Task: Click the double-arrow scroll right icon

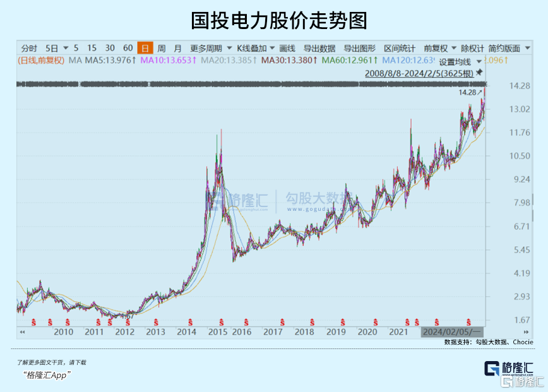Action: (526, 332)
